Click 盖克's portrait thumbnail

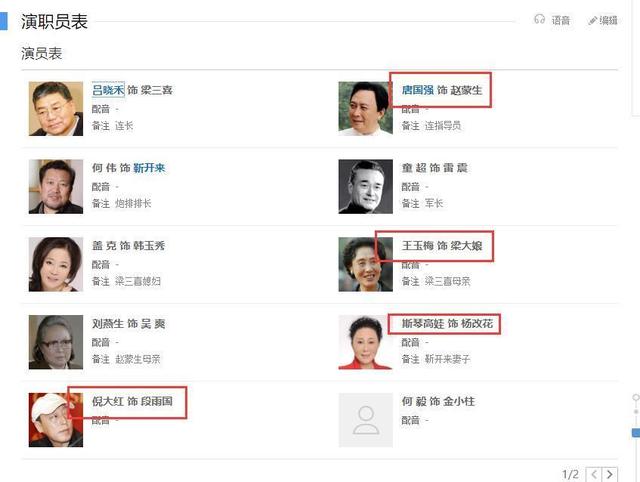(56, 264)
